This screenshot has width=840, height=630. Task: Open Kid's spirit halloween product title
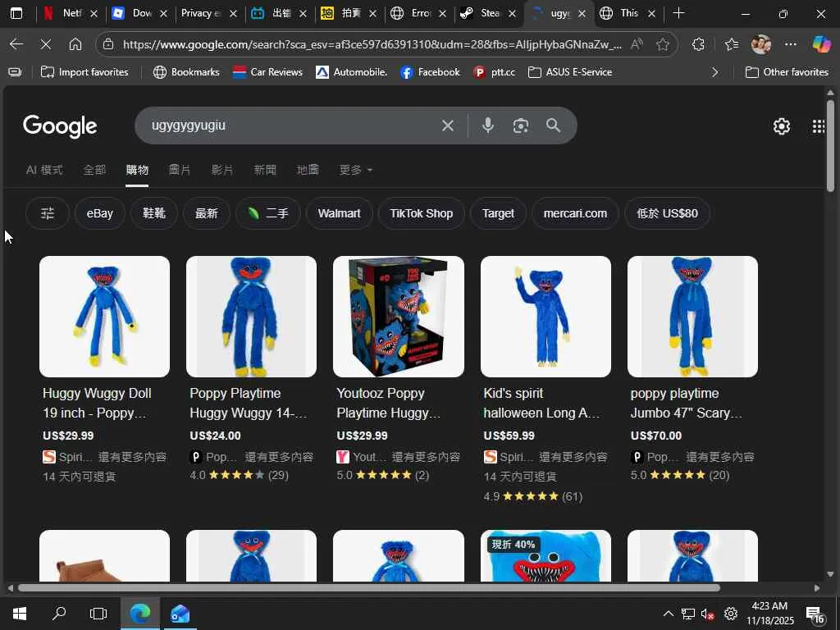coord(542,403)
